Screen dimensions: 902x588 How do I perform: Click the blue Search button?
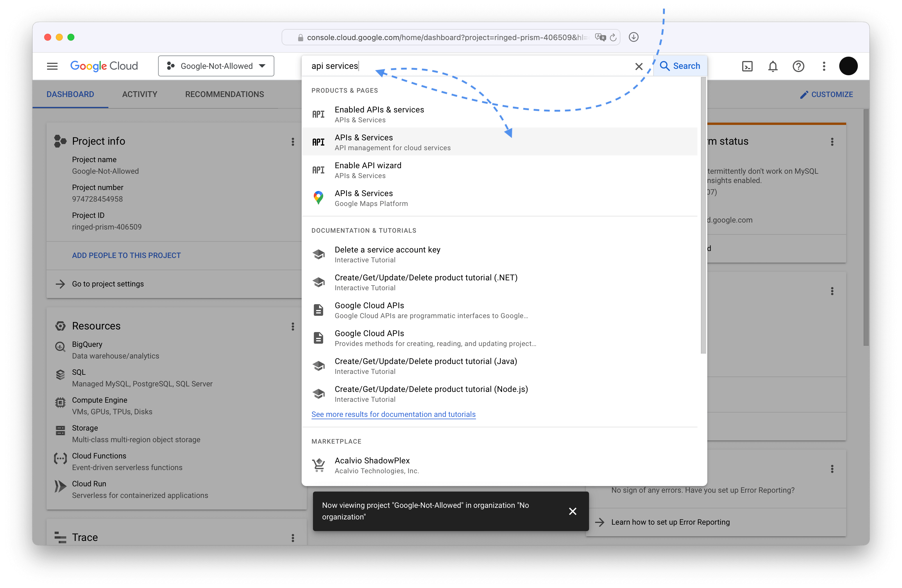pyautogui.click(x=680, y=66)
